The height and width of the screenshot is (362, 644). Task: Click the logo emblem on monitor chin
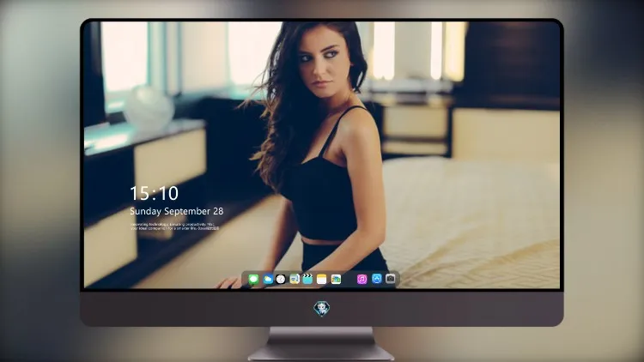(x=322, y=309)
